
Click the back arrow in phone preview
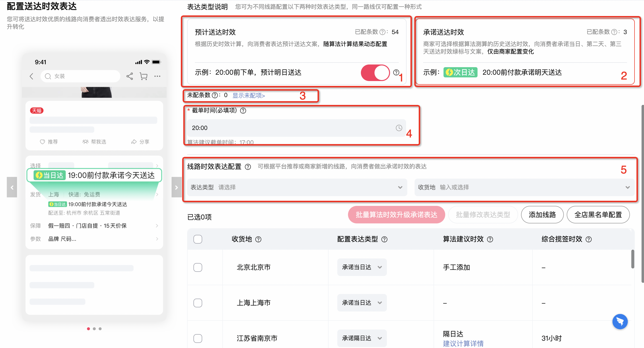coord(32,76)
